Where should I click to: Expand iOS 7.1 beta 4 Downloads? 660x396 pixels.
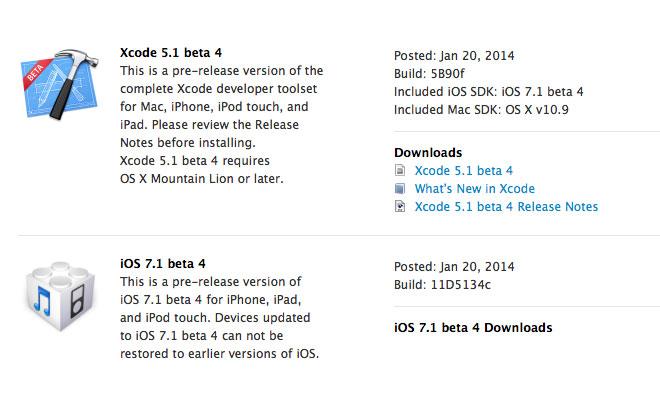coord(473,327)
